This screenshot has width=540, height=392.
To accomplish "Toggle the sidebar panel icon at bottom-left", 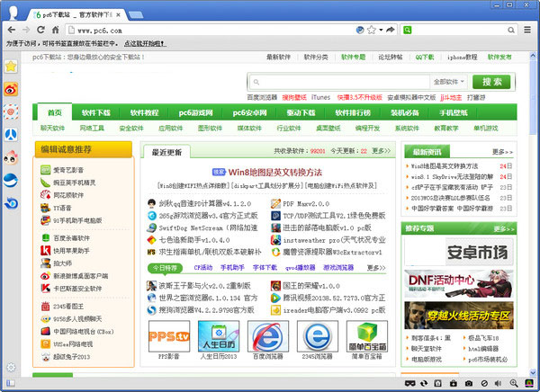I will (10, 383).
